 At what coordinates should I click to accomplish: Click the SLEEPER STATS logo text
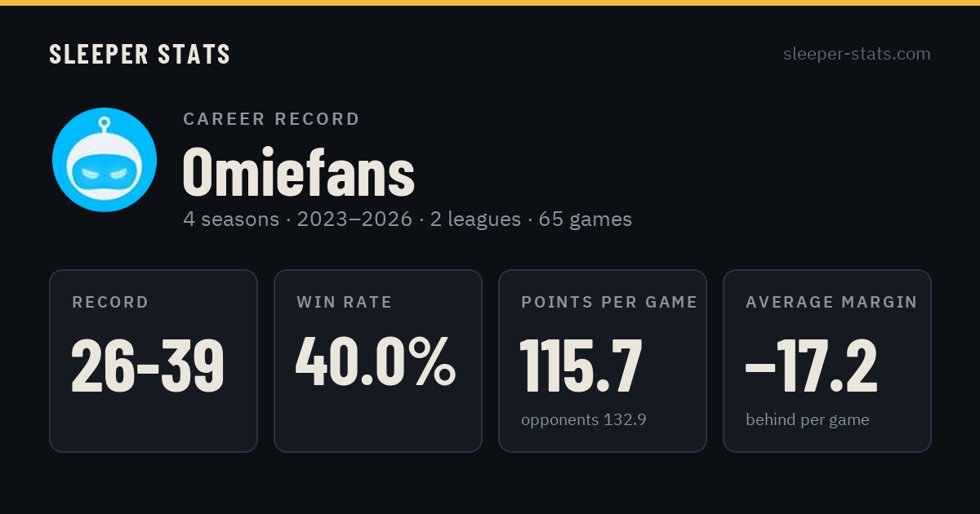140,54
